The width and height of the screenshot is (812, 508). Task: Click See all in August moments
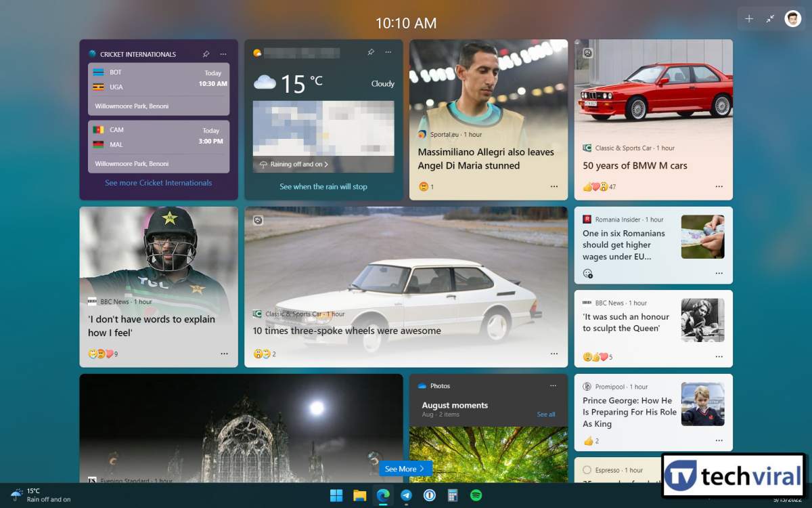click(x=546, y=415)
